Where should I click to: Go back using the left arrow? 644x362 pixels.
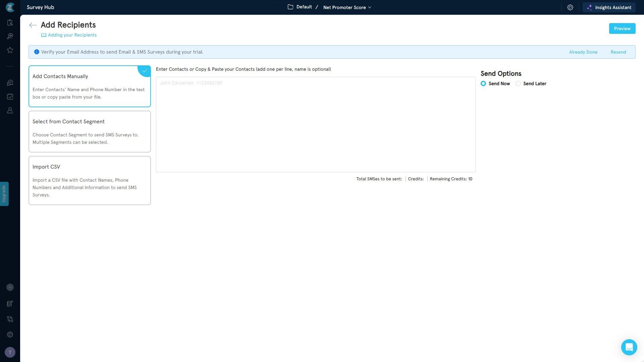click(33, 25)
